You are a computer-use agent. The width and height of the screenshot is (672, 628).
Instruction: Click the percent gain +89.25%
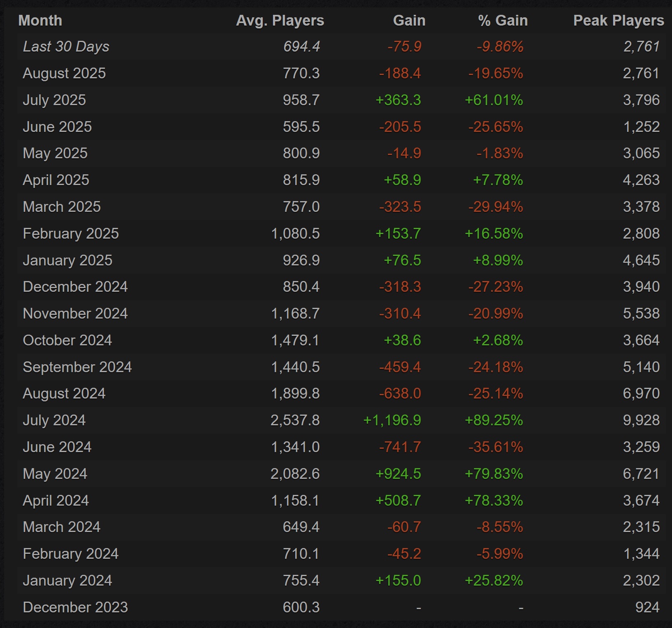494,420
